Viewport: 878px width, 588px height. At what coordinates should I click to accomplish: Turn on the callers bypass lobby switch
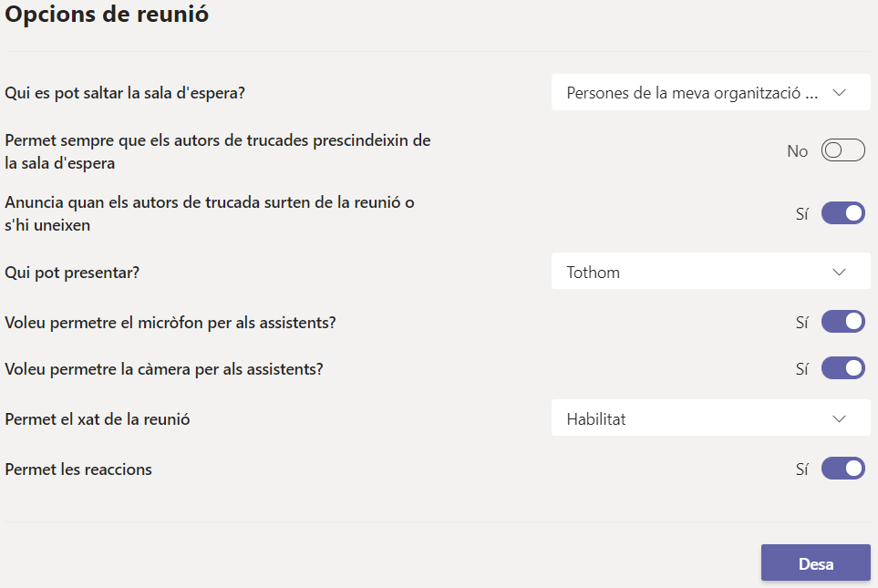[x=842, y=151]
